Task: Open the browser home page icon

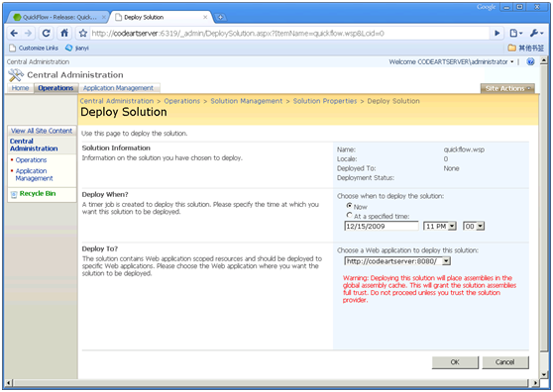Action: 64,33
